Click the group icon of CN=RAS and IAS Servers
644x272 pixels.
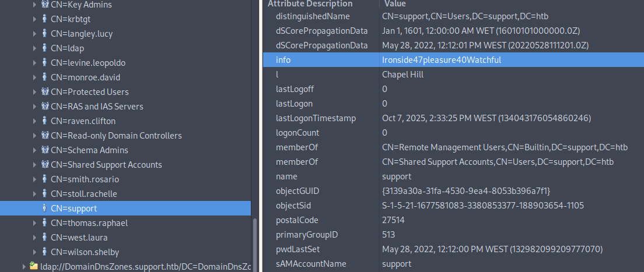pyautogui.click(x=45, y=107)
